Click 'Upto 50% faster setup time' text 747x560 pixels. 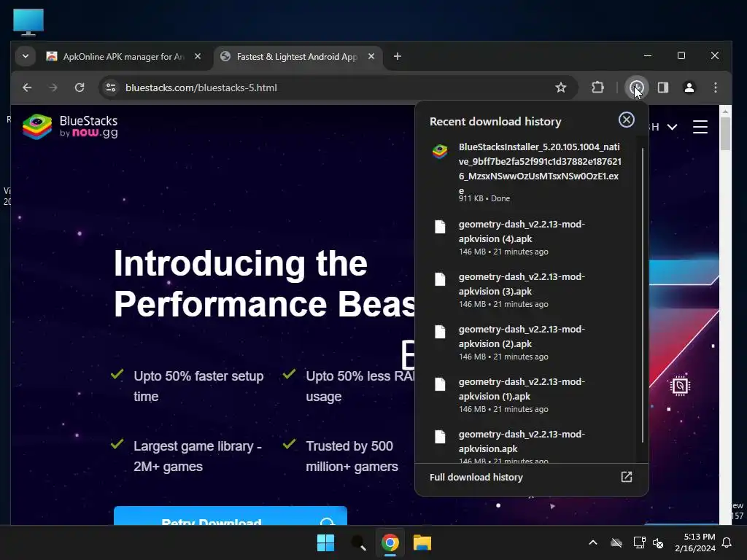pyautogui.click(x=198, y=386)
